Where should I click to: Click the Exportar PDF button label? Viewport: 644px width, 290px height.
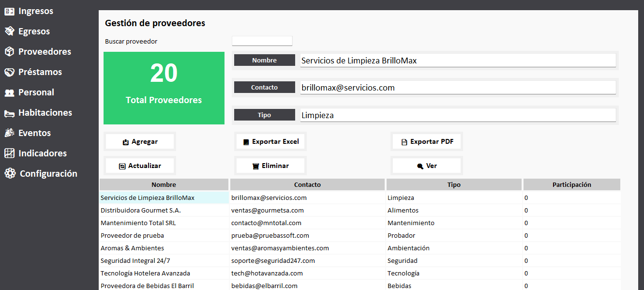[x=432, y=142]
